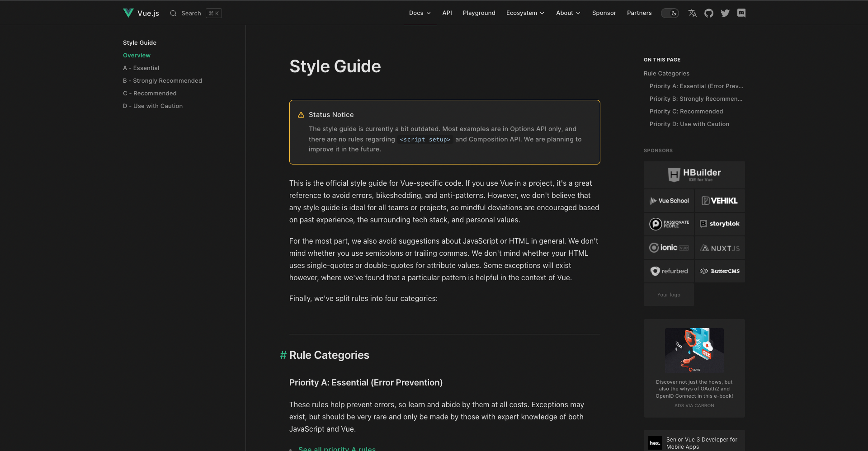Jump to Priority A: Essential outline link
The width and height of the screenshot is (868, 451).
[x=696, y=86]
